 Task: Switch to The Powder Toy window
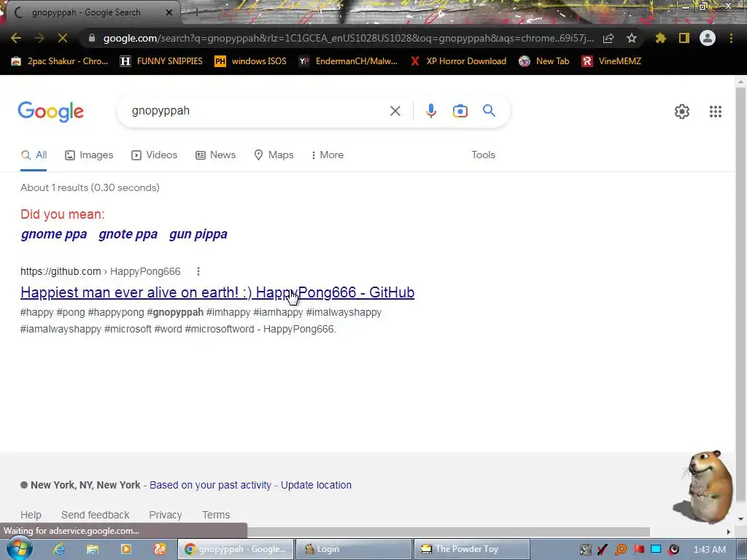[x=472, y=549]
